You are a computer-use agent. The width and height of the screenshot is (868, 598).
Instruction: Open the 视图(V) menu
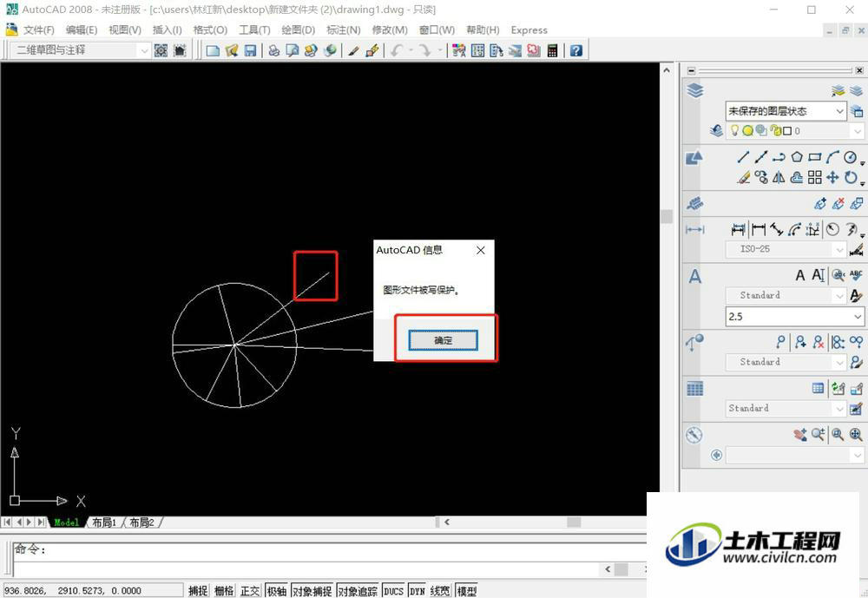point(124,30)
